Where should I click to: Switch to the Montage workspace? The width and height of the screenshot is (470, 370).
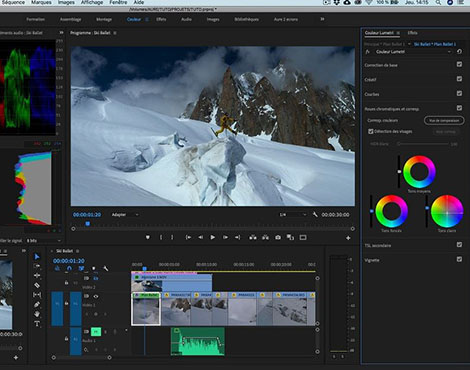click(x=104, y=19)
